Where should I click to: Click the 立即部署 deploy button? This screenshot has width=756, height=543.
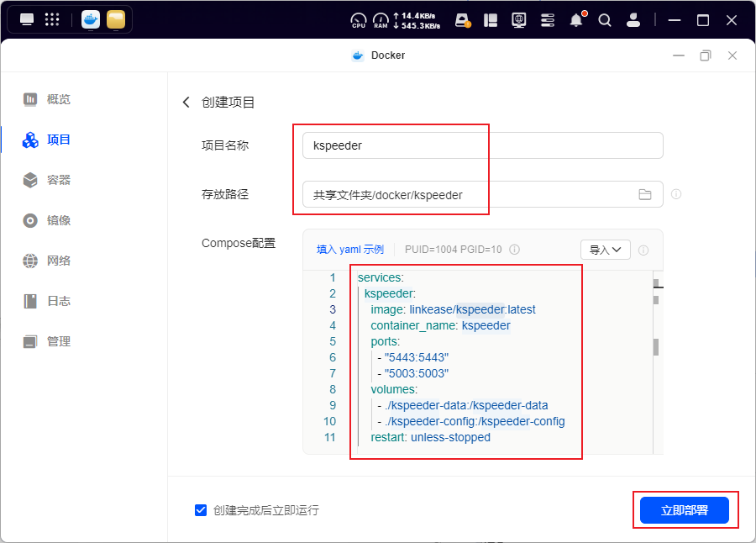(684, 510)
